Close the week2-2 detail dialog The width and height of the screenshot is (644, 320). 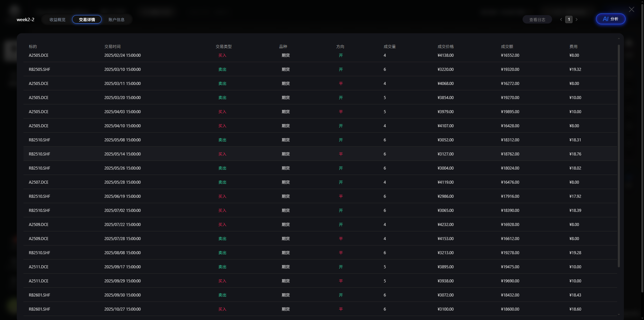coord(631,9)
